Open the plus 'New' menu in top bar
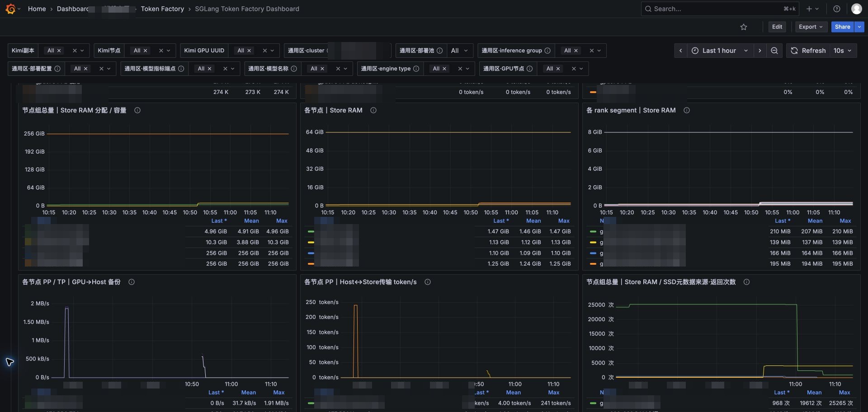 coord(812,9)
